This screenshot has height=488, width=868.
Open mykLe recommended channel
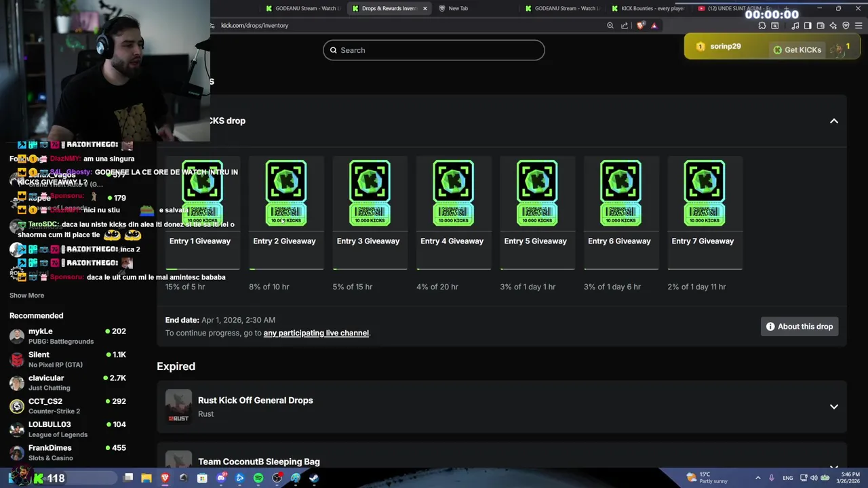pos(68,336)
